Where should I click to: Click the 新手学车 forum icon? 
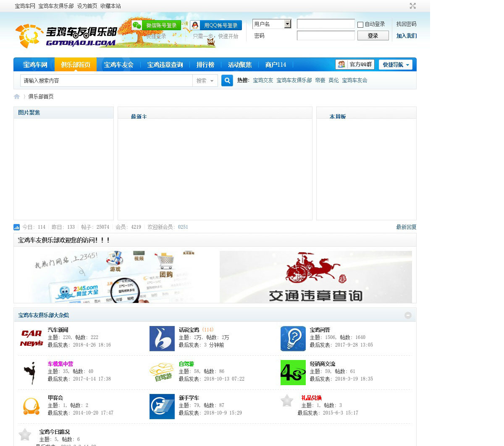point(162,406)
